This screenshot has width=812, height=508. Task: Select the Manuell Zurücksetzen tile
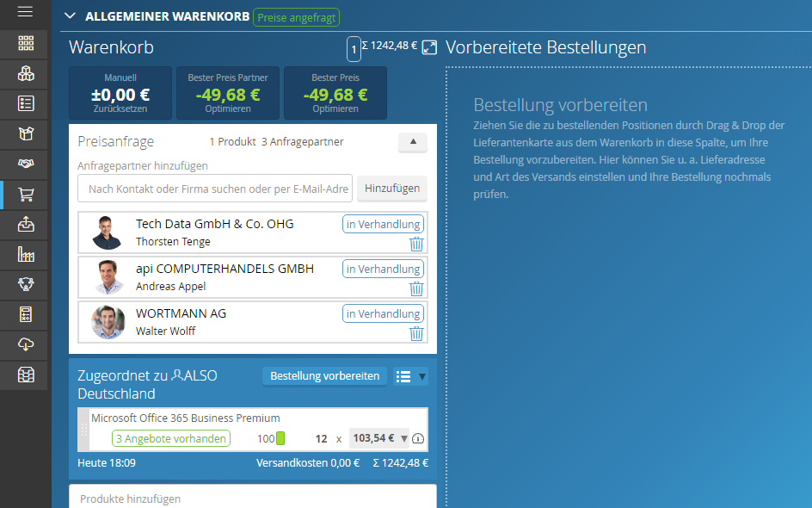[x=120, y=93]
